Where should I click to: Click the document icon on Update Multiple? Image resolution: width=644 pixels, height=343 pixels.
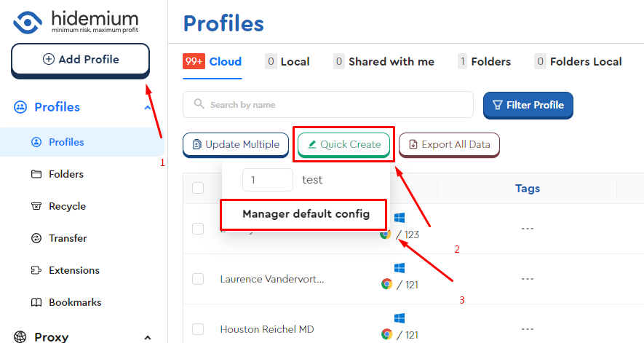(x=196, y=145)
